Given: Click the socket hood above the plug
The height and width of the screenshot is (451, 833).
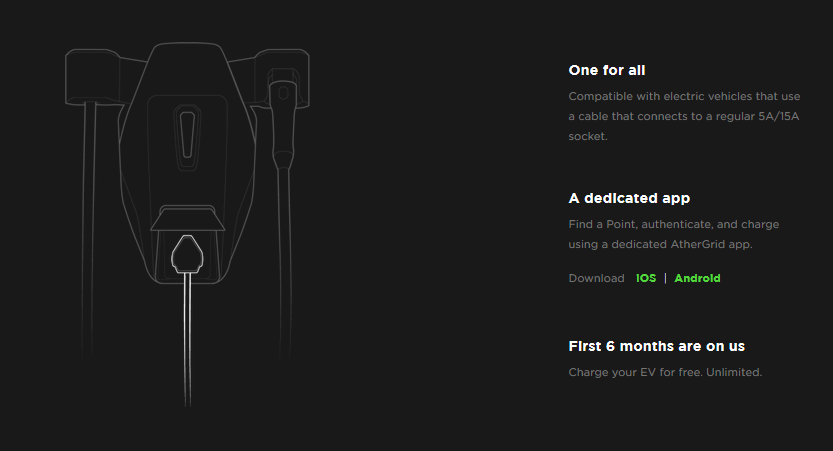Looking at the screenshot, I should [187, 218].
